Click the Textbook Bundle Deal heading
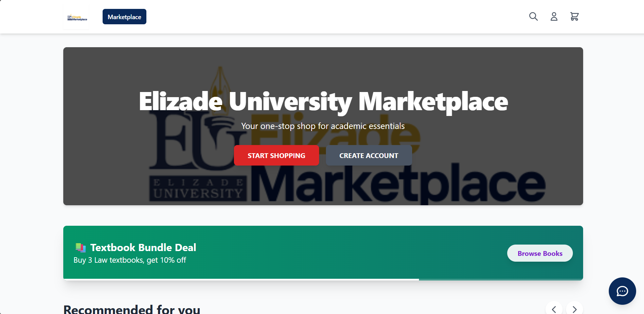 tap(143, 247)
